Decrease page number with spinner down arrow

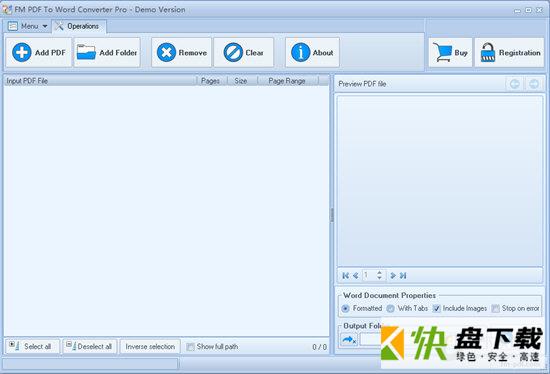pyautogui.click(x=379, y=278)
